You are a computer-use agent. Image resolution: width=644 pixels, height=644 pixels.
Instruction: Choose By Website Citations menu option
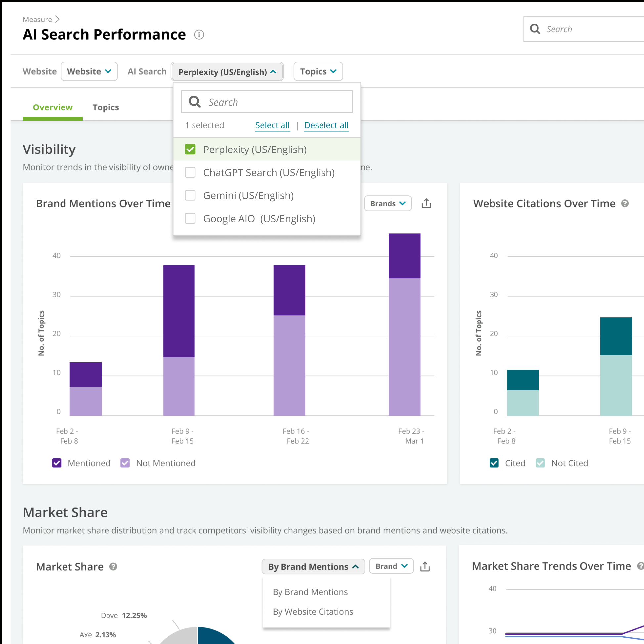(313, 611)
